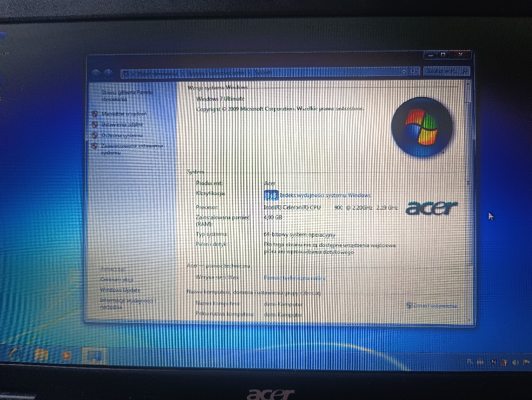
Task: Open Ustawienia zdalne in the sidebar
Action: 122,125
